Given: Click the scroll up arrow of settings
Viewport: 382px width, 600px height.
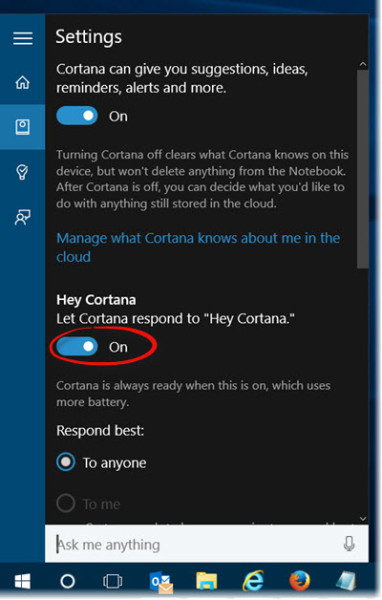Looking at the screenshot, I should click(x=363, y=64).
